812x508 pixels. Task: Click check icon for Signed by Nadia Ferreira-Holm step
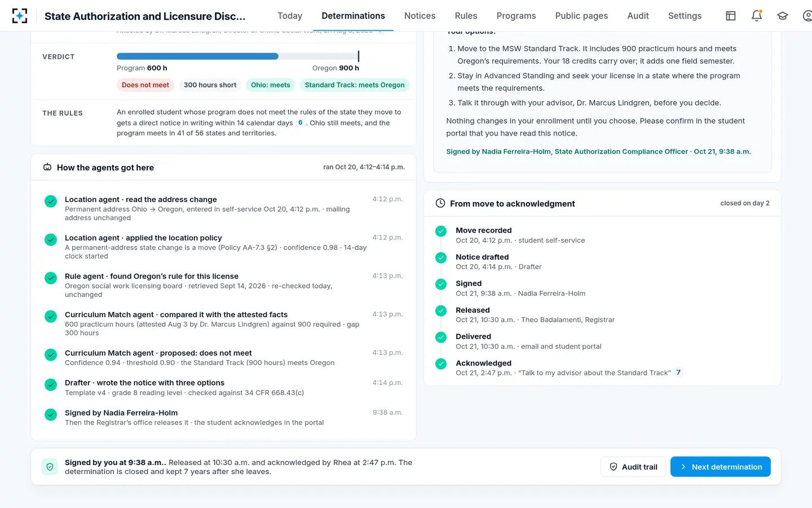51,414
